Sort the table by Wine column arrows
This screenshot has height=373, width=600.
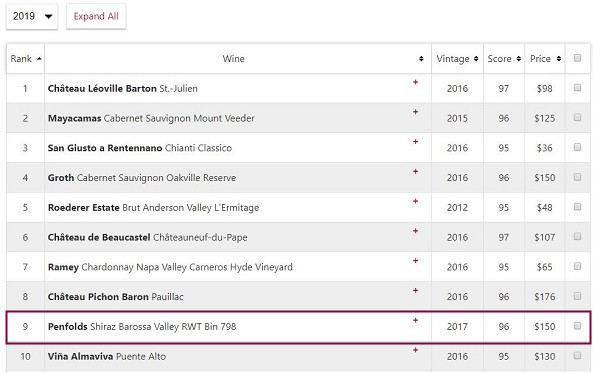(421, 59)
